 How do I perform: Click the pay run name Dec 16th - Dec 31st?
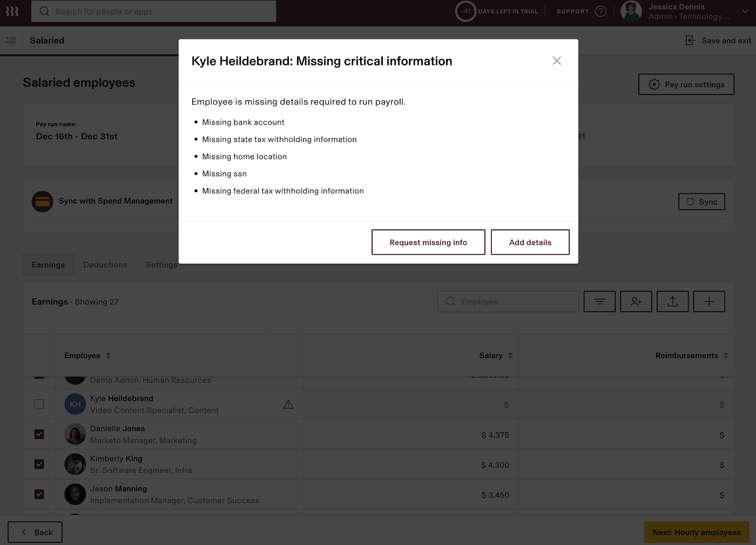click(77, 137)
